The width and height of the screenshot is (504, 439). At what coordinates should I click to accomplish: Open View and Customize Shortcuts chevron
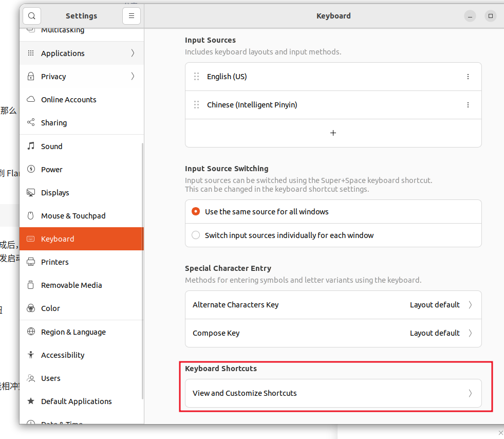click(470, 393)
